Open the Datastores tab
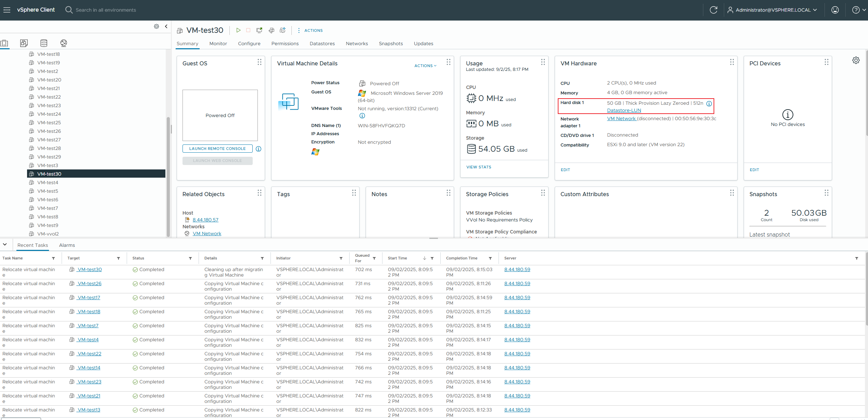 (322, 43)
